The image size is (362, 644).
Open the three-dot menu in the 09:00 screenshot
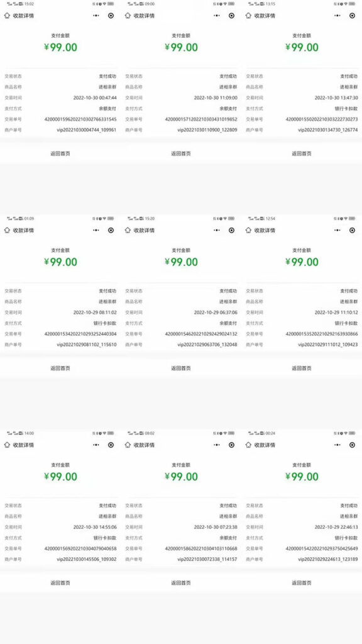[217, 16]
